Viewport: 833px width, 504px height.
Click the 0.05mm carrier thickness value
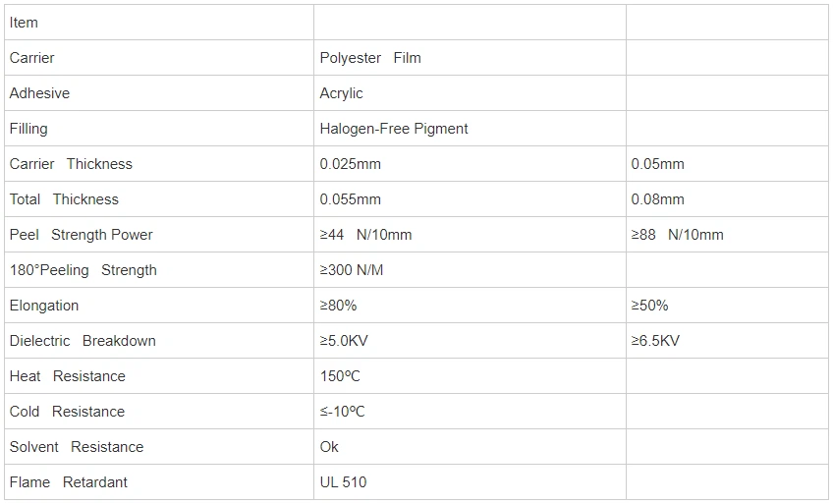point(657,163)
